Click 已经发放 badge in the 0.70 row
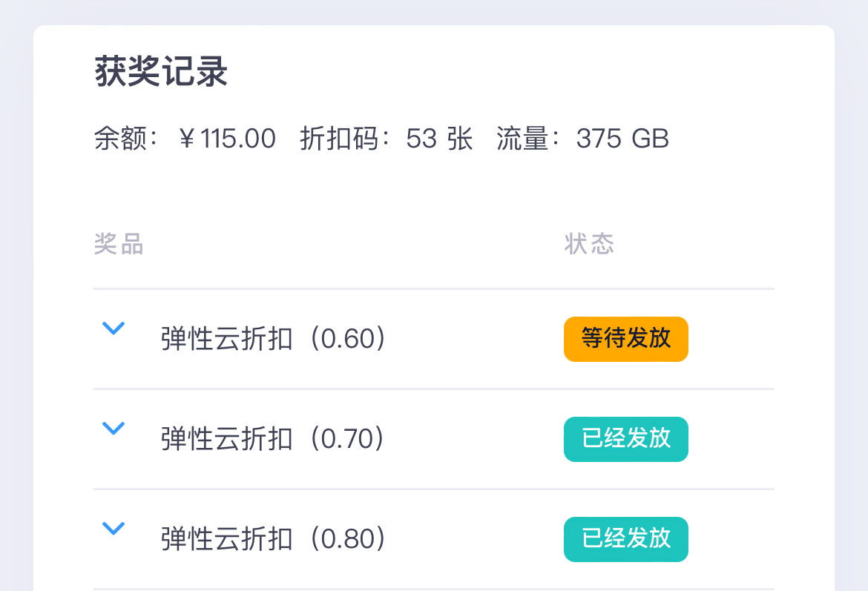 [x=625, y=439]
